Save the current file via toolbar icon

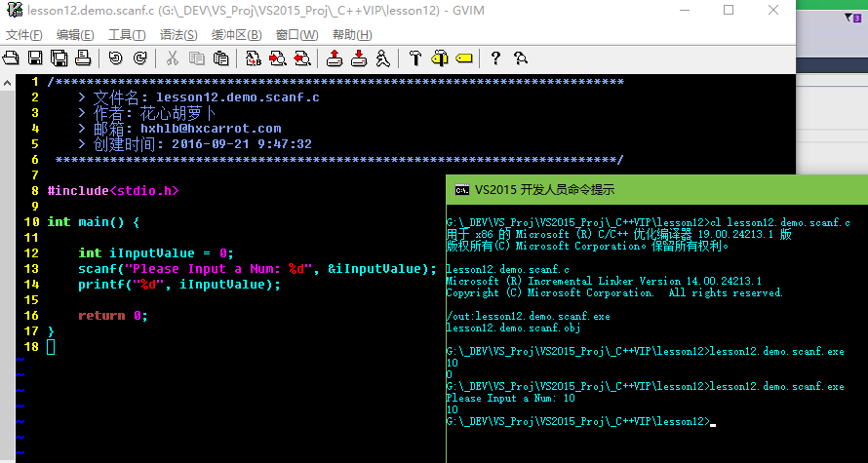point(35,58)
